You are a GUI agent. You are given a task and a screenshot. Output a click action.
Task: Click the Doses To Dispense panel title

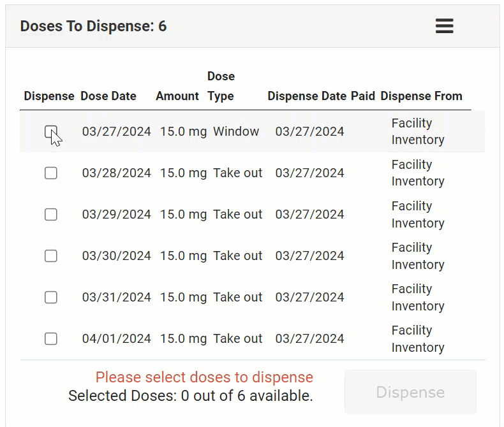pos(93,26)
